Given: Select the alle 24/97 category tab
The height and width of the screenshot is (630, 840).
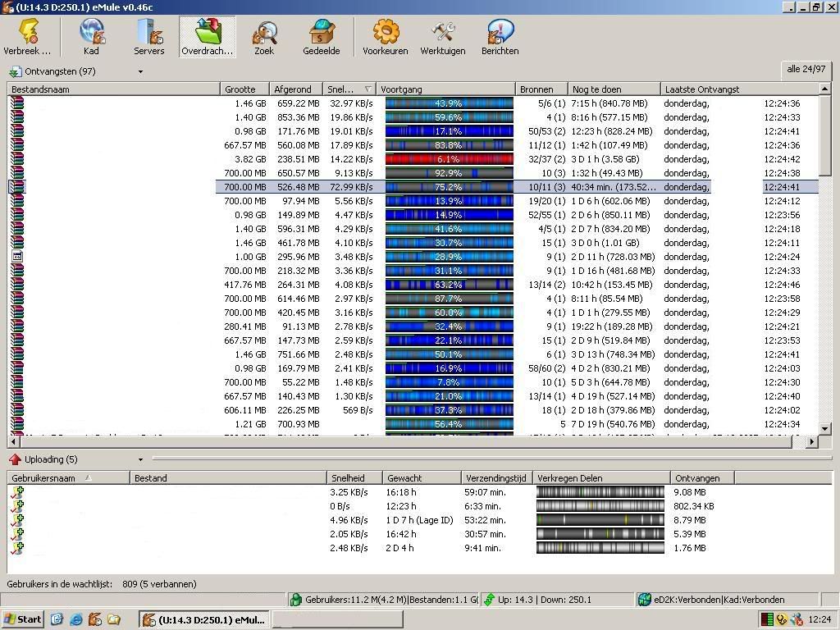Looking at the screenshot, I should [x=806, y=70].
